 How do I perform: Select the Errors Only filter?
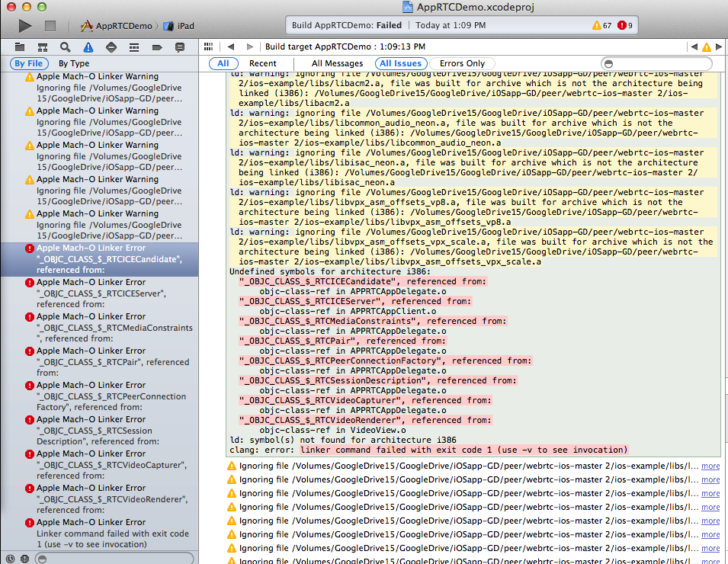(x=462, y=63)
